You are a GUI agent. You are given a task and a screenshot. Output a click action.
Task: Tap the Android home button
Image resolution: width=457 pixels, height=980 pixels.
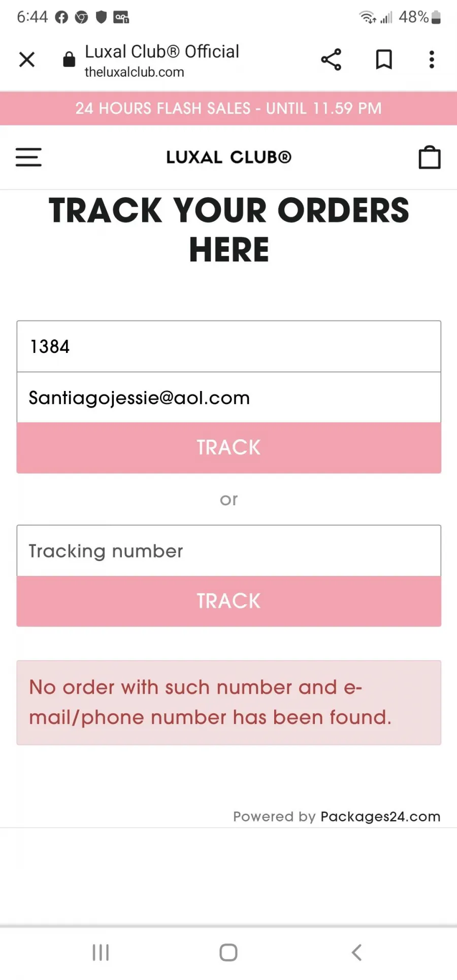pyautogui.click(x=228, y=953)
